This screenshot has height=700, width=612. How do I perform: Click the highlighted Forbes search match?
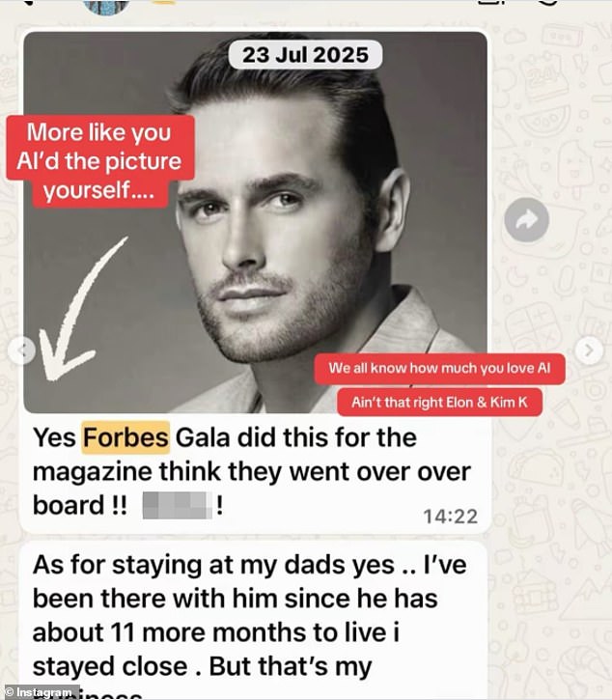pyautogui.click(x=125, y=437)
